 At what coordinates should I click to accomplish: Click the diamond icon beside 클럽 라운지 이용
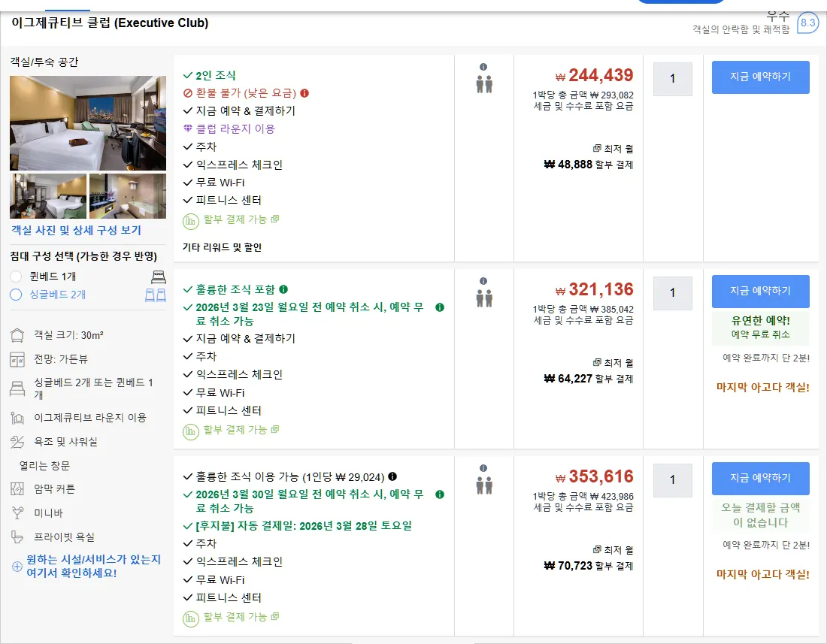187,128
